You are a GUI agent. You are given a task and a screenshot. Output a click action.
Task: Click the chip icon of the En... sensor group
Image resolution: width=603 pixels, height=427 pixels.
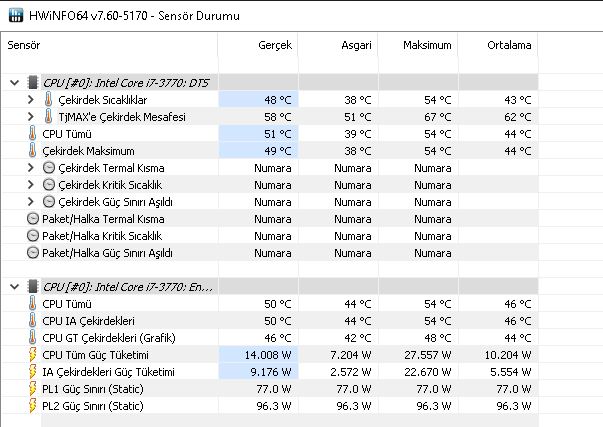(33, 287)
